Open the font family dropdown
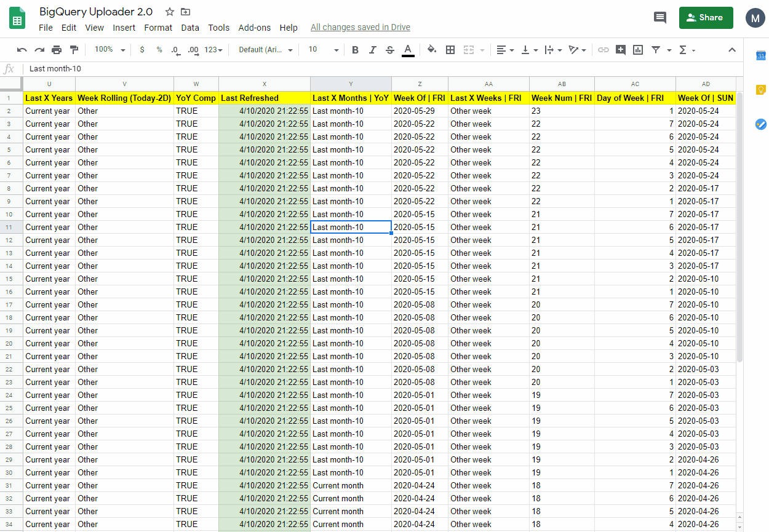 pyautogui.click(x=266, y=50)
